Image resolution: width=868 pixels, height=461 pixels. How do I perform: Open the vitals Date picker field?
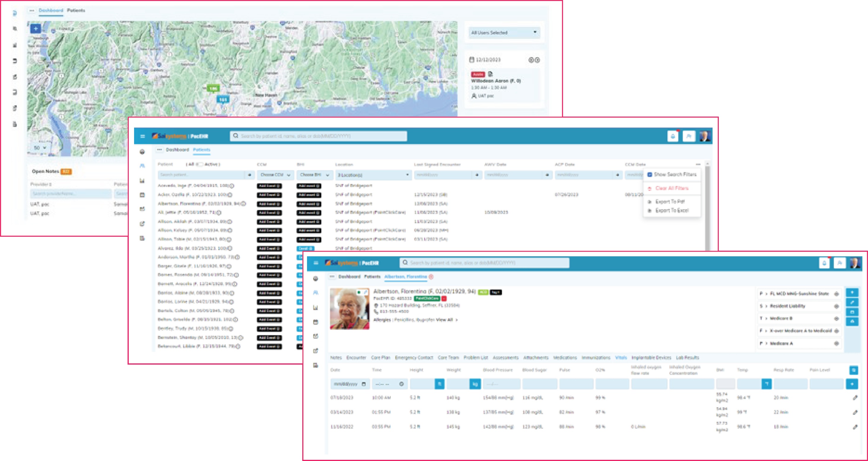350,384
